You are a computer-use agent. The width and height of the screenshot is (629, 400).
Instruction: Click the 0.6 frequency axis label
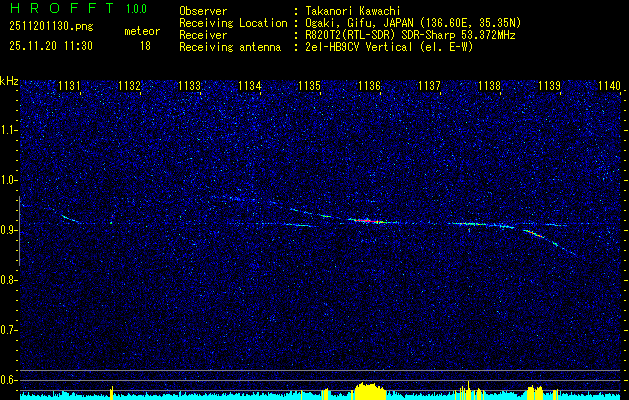[x=8, y=380]
